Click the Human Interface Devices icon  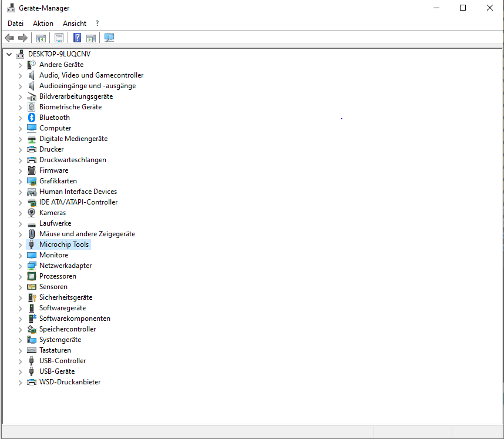coord(32,192)
